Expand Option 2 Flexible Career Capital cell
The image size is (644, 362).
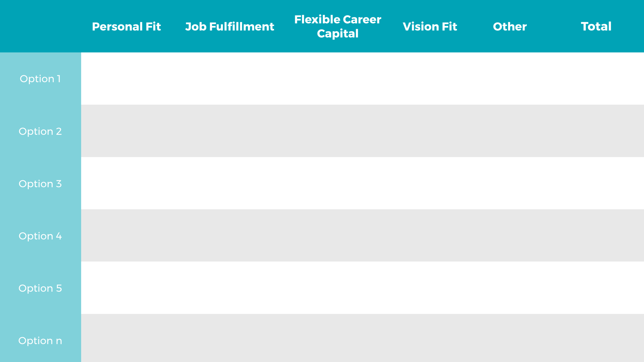pos(338,131)
